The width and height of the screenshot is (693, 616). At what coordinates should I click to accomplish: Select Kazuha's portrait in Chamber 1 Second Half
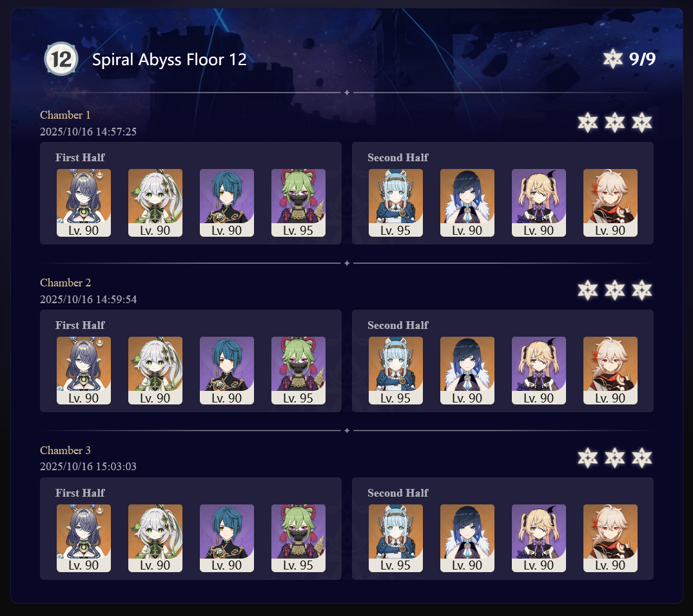click(x=610, y=203)
